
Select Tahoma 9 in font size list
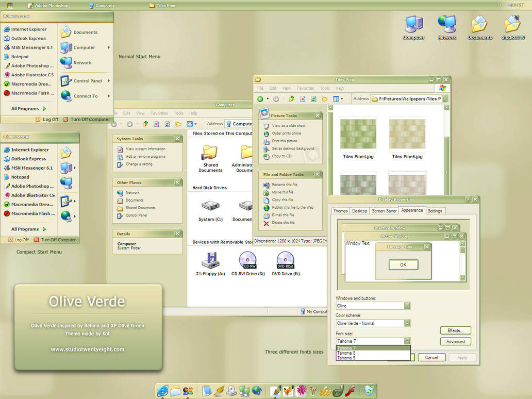tap(373, 358)
